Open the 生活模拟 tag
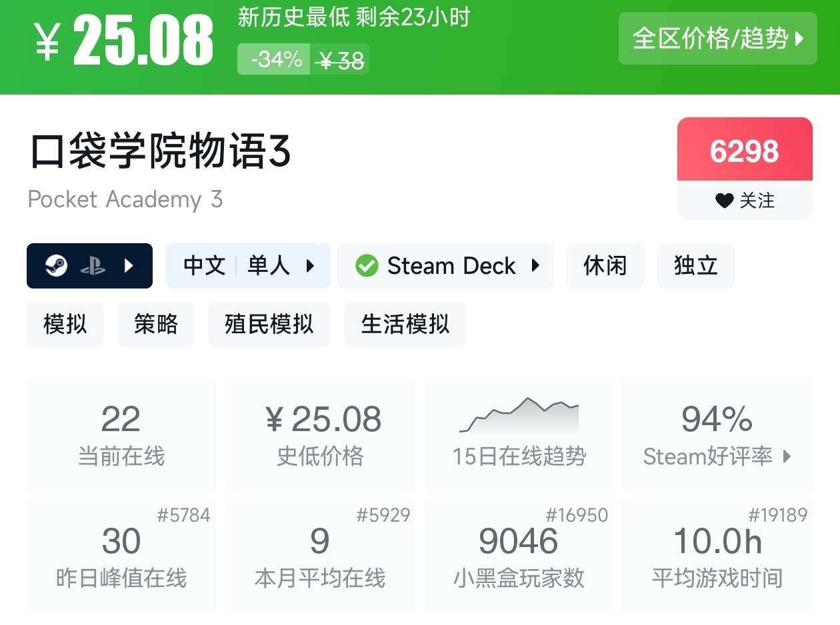The width and height of the screenshot is (840, 625). (405, 324)
